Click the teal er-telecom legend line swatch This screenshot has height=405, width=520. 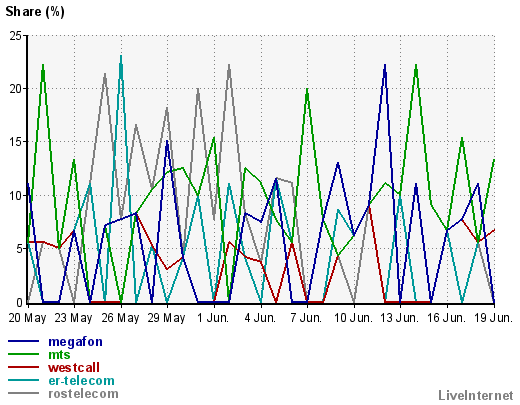pos(23,380)
